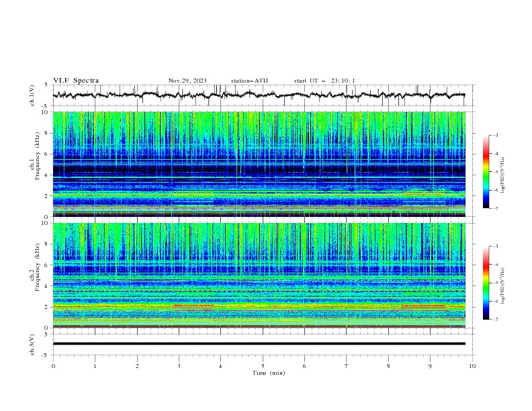This screenshot has height=411, width=532.
Task: Click the log(PSD) label beside ch.2 colorbar
Action: coord(503,286)
